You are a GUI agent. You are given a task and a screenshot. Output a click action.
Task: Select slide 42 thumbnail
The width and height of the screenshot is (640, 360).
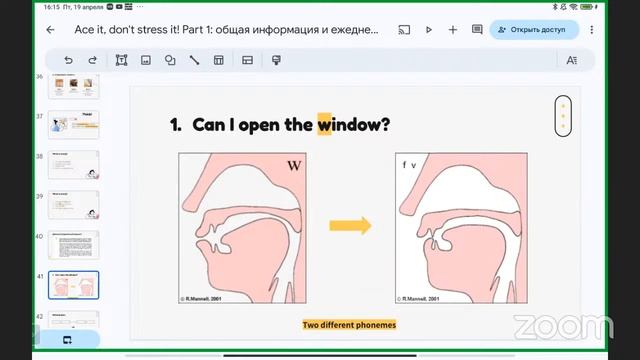[73, 319]
